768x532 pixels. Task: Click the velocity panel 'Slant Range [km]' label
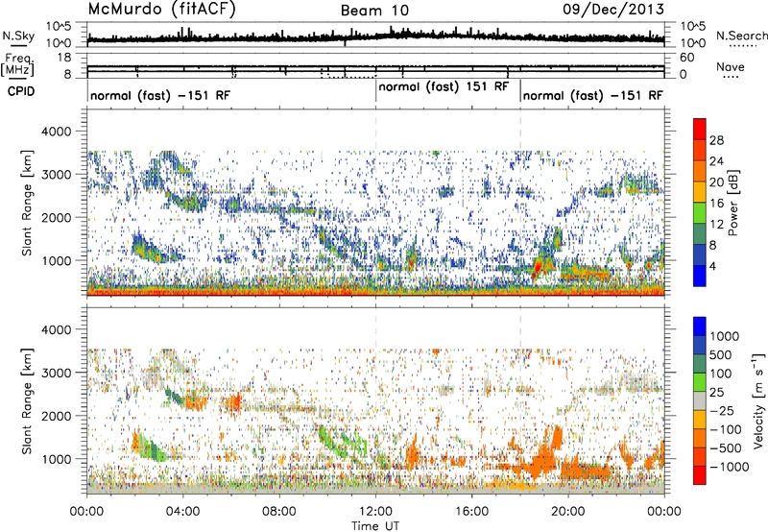pyautogui.click(x=27, y=401)
